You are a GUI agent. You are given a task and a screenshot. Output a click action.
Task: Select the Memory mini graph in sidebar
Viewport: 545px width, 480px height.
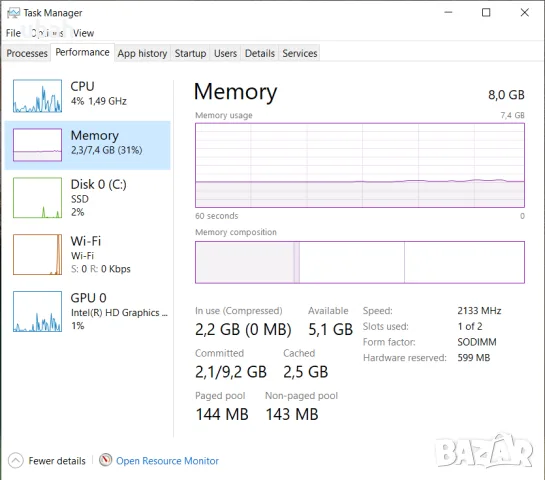pyautogui.click(x=38, y=145)
